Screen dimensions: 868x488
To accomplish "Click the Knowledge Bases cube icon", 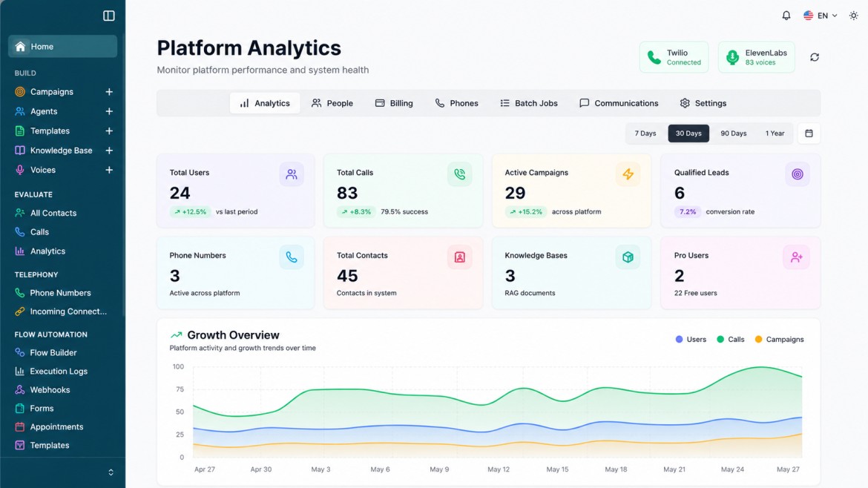I will tap(628, 257).
